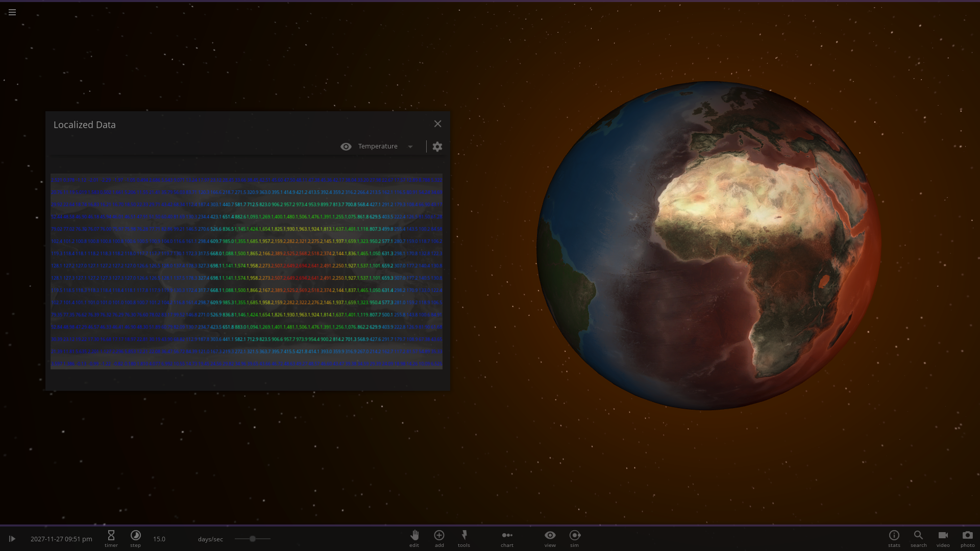Viewport: 980px width, 551px height.
Task: Open Localized Data gear settings
Action: coord(437,147)
